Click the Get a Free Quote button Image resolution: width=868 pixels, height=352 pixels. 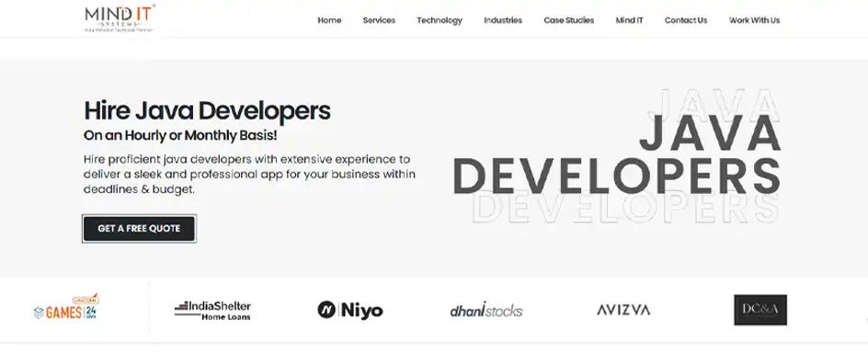pyautogui.click(x=139, y=229)
